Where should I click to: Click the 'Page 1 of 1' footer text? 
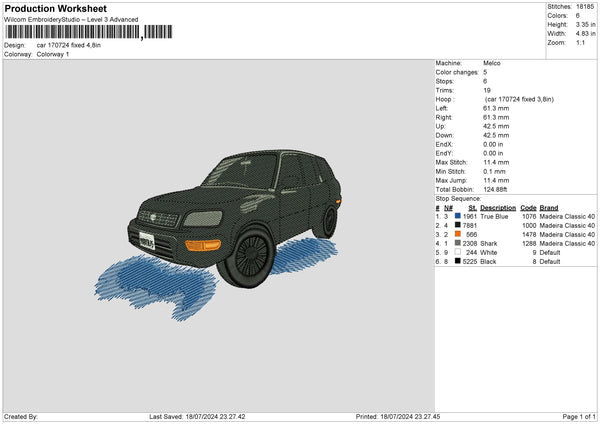coord(579,417)
